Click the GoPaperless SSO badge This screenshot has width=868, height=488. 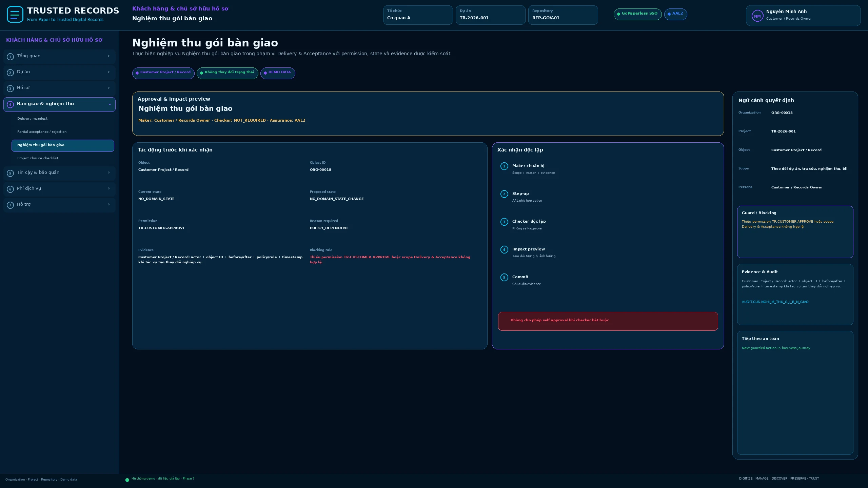[x=637, y=14]
